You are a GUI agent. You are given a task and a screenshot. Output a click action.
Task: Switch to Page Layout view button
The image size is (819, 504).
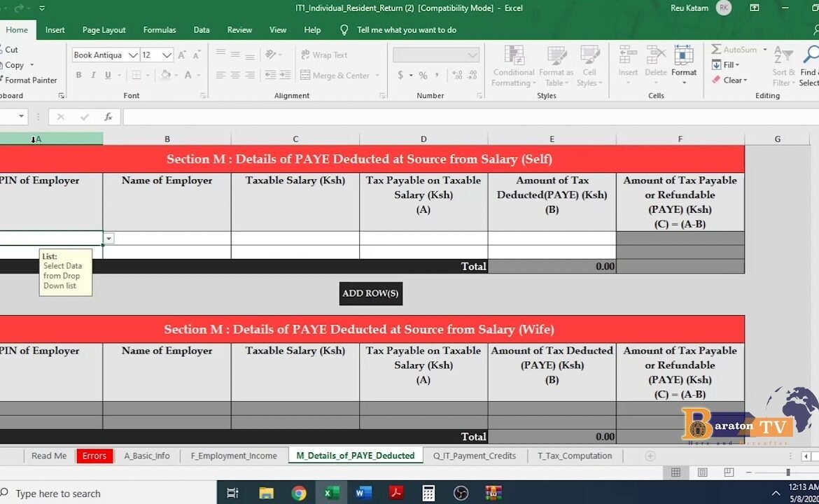702,472
